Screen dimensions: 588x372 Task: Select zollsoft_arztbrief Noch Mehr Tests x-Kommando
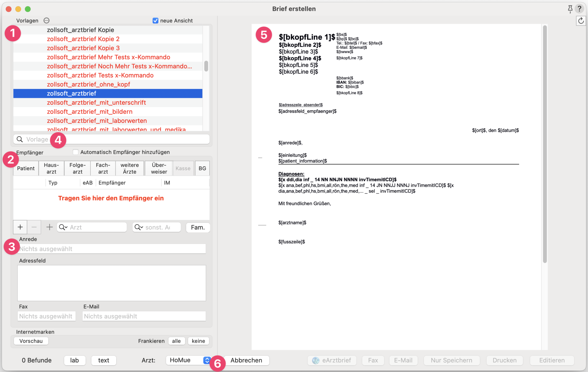click(x=108, y=66)
